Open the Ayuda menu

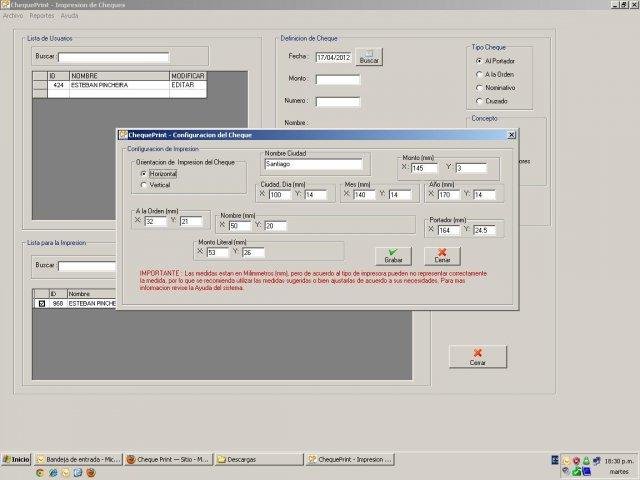(x=69, y=16)
